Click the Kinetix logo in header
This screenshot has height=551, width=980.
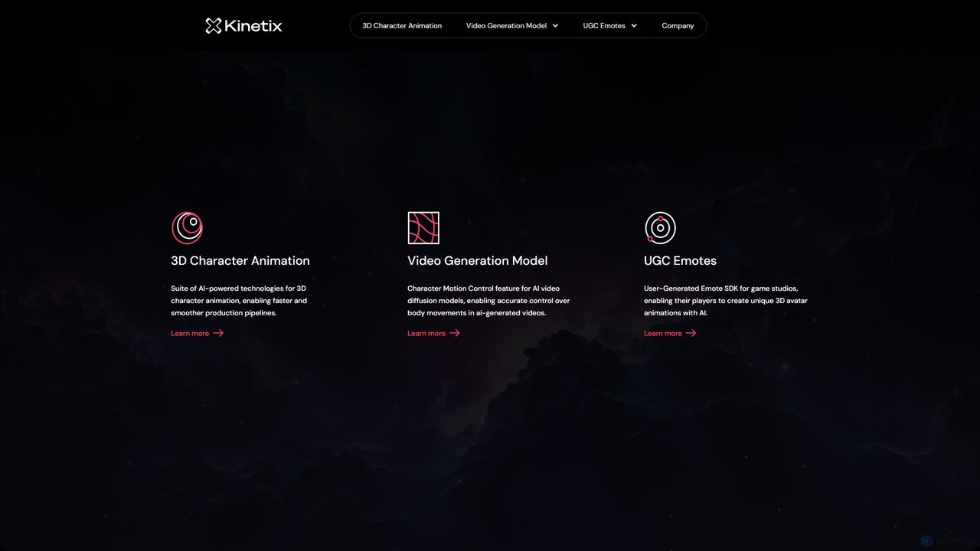click(243, 26)
